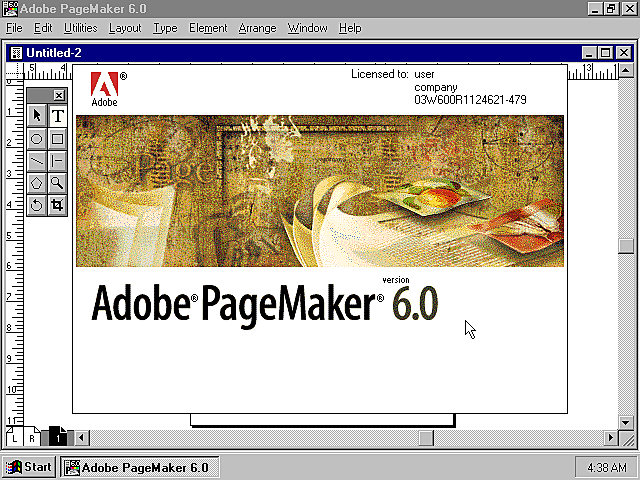This screenshot has height=480, width=640.
Task: Select the Rotating tool
Action: (x=37, y=205)
